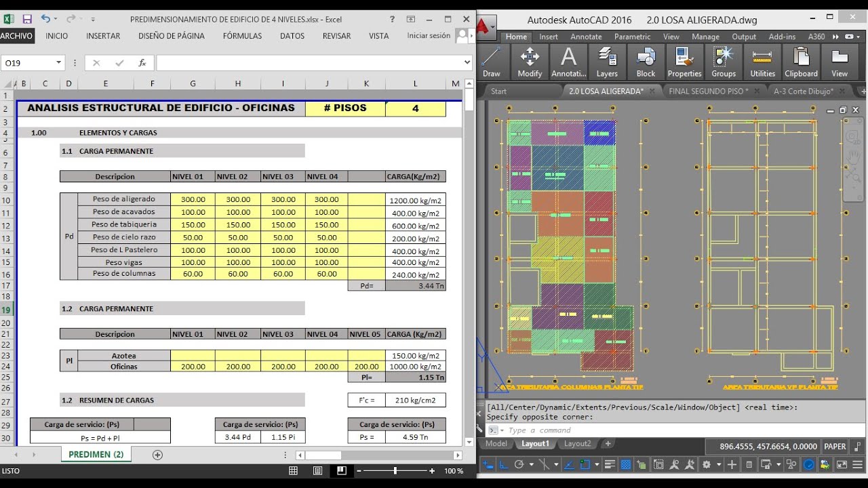Open the Name Box dropdown in Excel

click(x=58, y=62)
